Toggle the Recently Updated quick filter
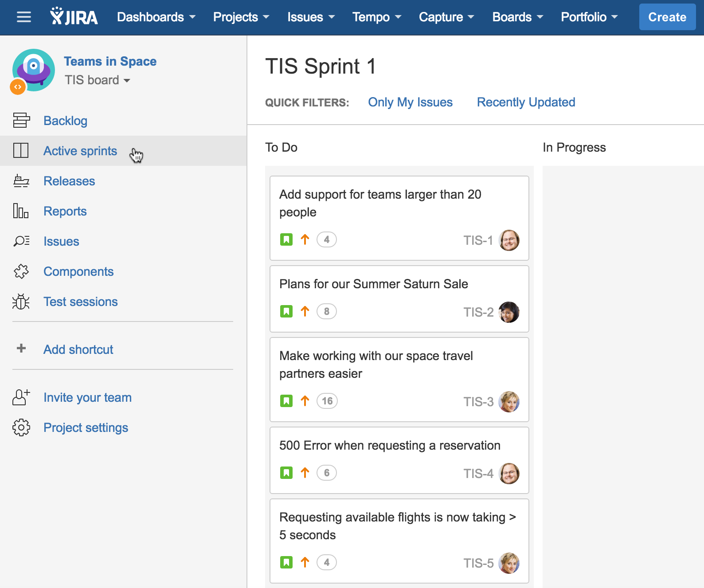 526,102
